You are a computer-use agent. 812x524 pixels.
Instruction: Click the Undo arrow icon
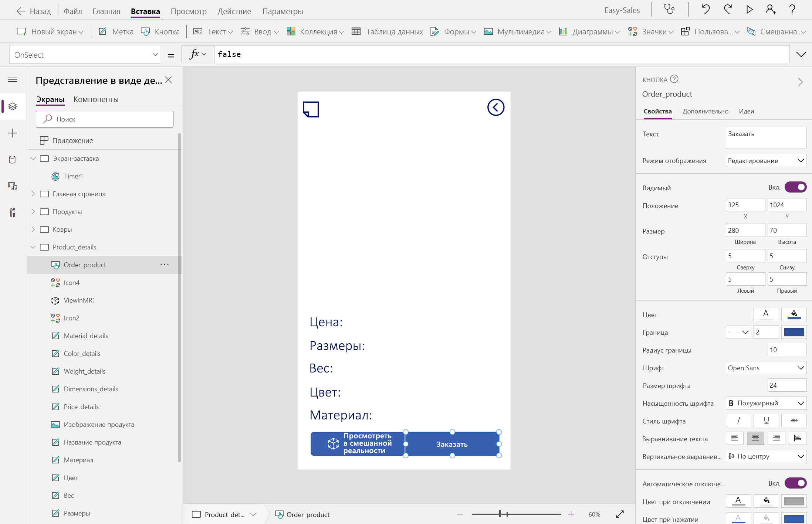click(706, 10)
